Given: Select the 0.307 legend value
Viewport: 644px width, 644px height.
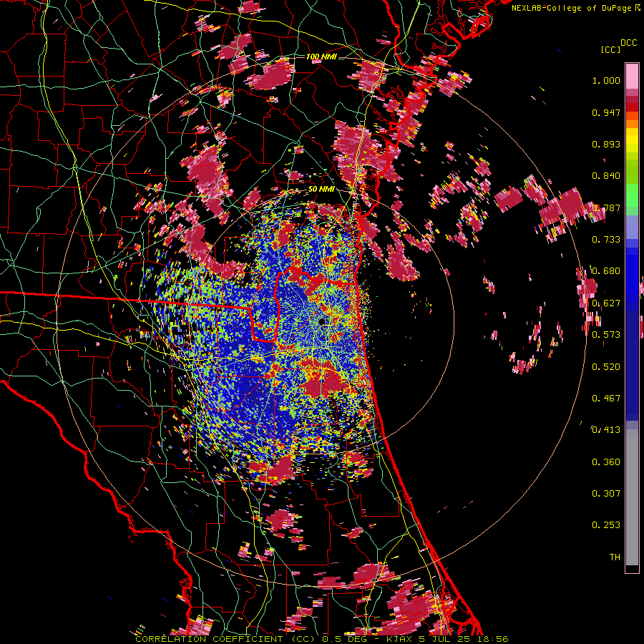Looking at the screenshot, I should (x=606, y=494).
